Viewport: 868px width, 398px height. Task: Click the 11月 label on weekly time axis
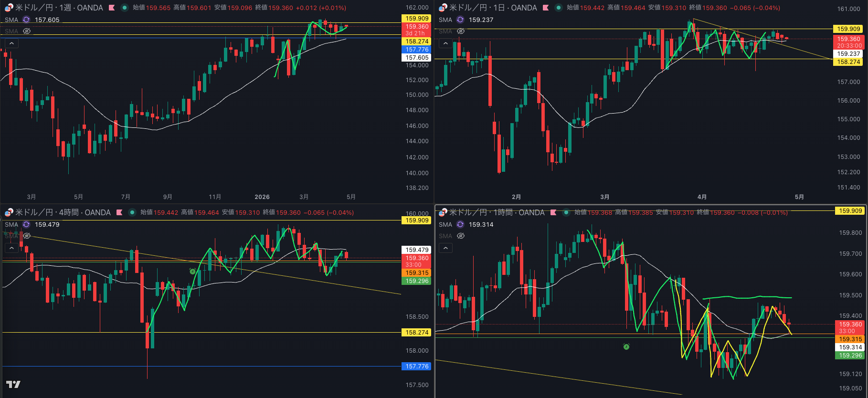tap(215, 197)
